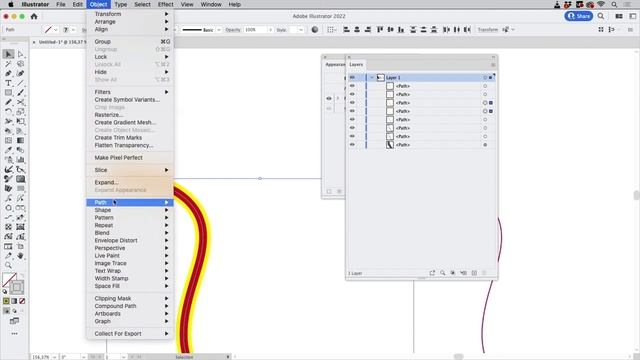Viewport: 640px width, 360px height.
Task: Click Locate Object icon in Layers panel
Action: coord(442,273)
